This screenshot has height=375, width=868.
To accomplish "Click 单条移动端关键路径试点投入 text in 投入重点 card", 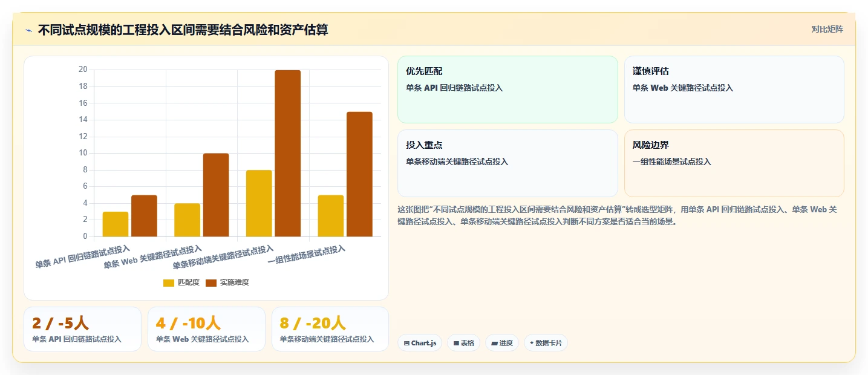I will (457, 161).
